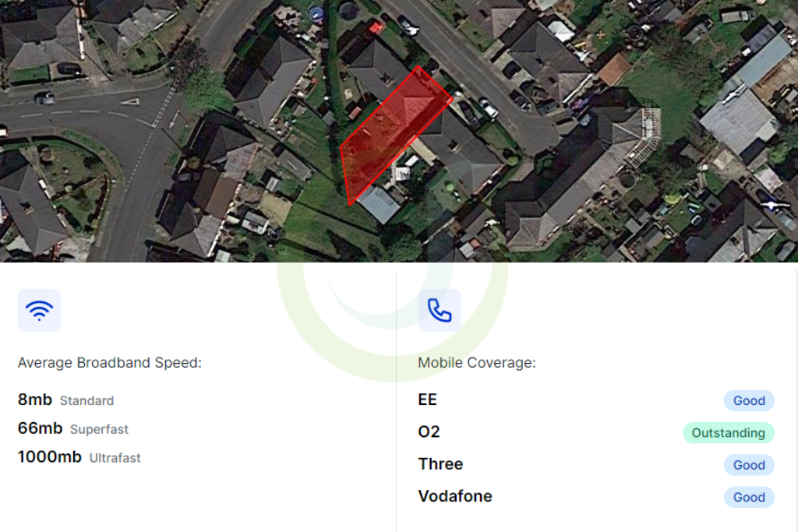
Task: Click the Three network label
Action: click(x=440, y=464)
